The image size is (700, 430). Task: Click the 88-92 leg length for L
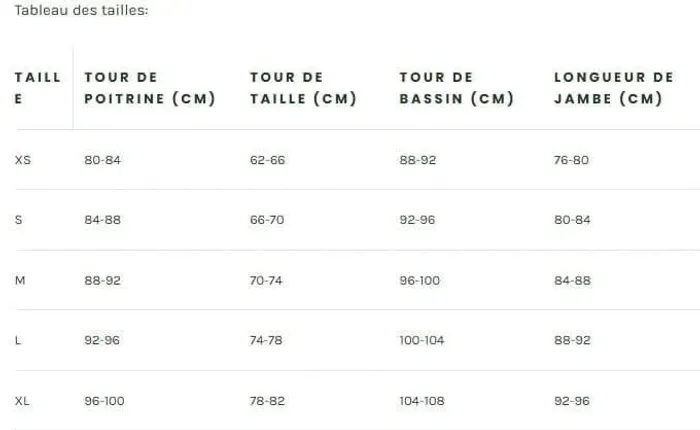(x=572, y=340)
